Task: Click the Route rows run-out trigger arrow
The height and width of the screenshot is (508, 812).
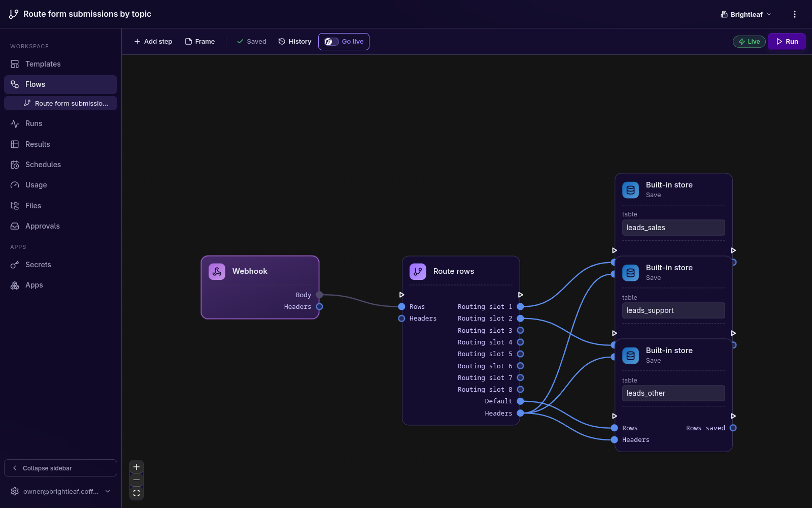Action: [x=520, y=295]
